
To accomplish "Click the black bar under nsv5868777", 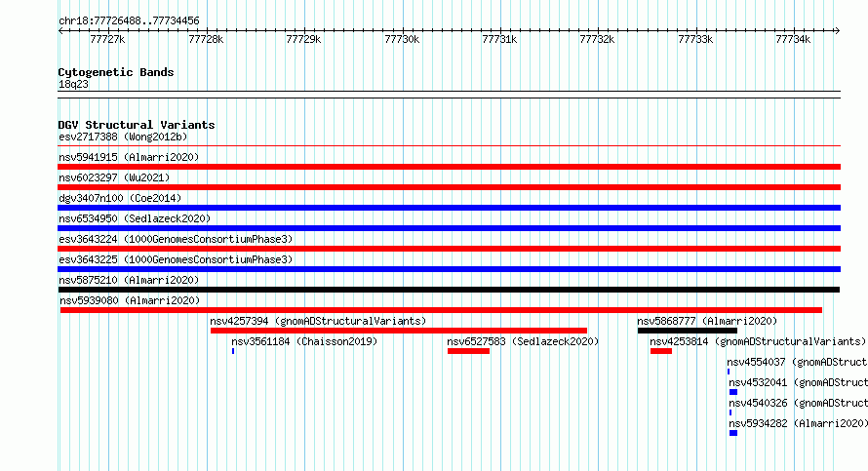I will click(688, 331).
